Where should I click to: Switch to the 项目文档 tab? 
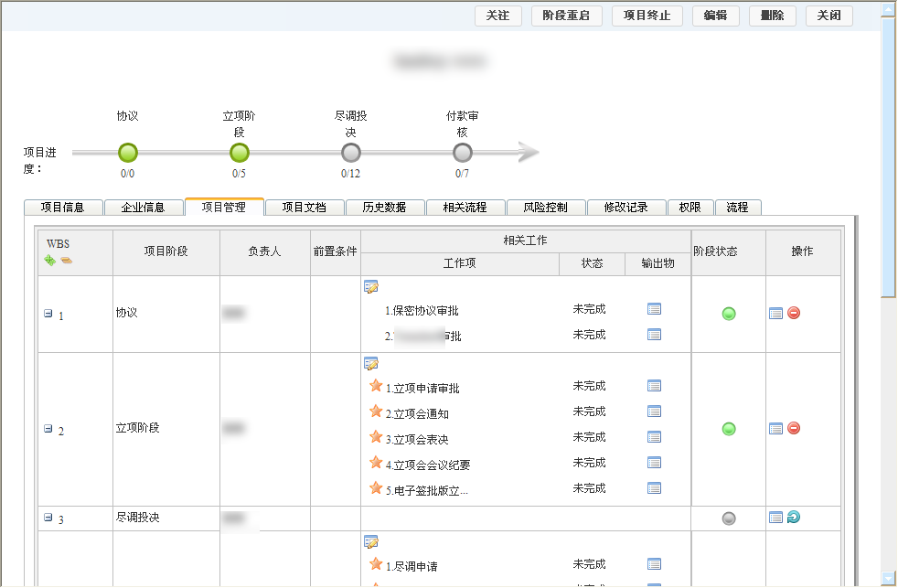305,207
